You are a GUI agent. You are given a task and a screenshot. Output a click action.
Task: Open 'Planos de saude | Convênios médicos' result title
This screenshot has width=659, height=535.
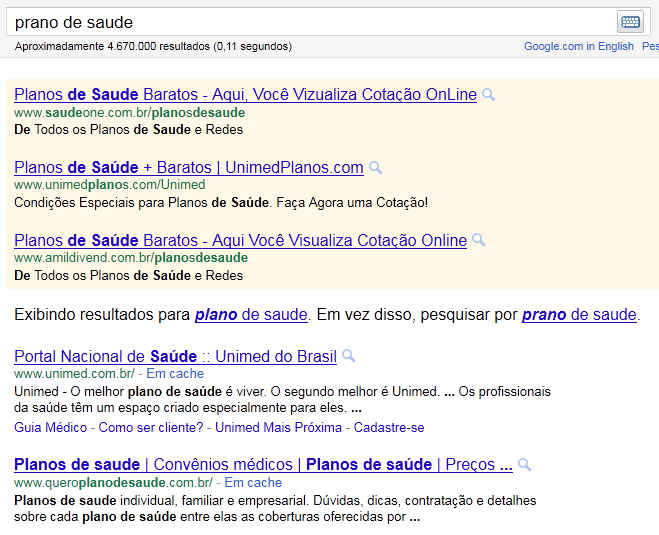pos(263,465)
